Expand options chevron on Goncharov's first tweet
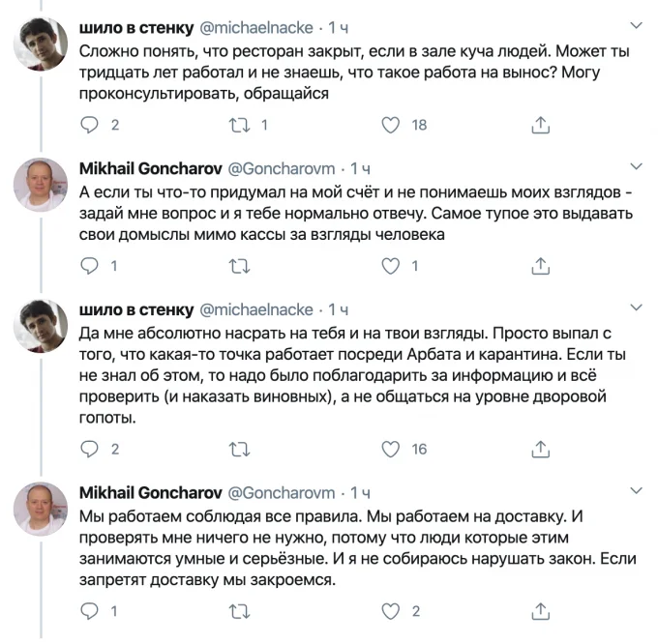This screenshot has width=658, height=644. (x=637, y=166)
